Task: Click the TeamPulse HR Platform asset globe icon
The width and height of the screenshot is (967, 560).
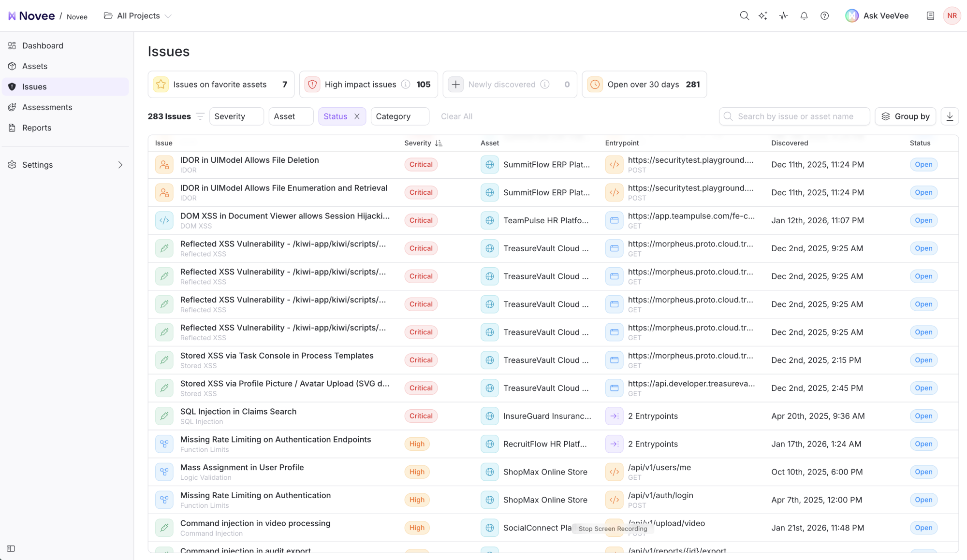Action: coord(490,220)
